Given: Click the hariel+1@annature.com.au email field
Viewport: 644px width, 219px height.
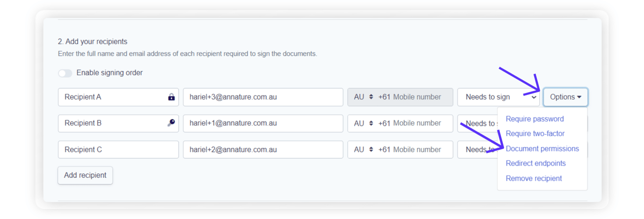Looking at the screenshot, I should point(263,123).
